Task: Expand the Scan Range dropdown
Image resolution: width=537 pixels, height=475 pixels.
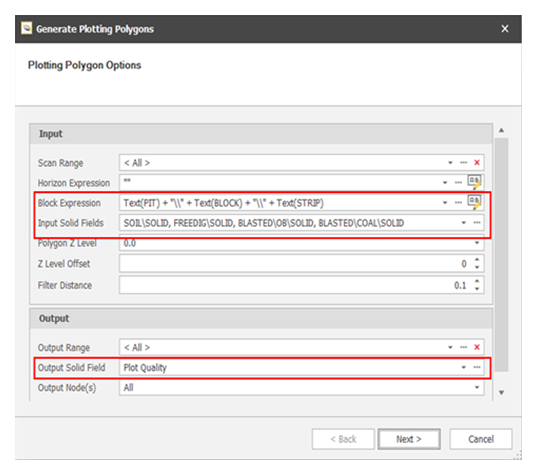Action: click(x=450, y=163)
